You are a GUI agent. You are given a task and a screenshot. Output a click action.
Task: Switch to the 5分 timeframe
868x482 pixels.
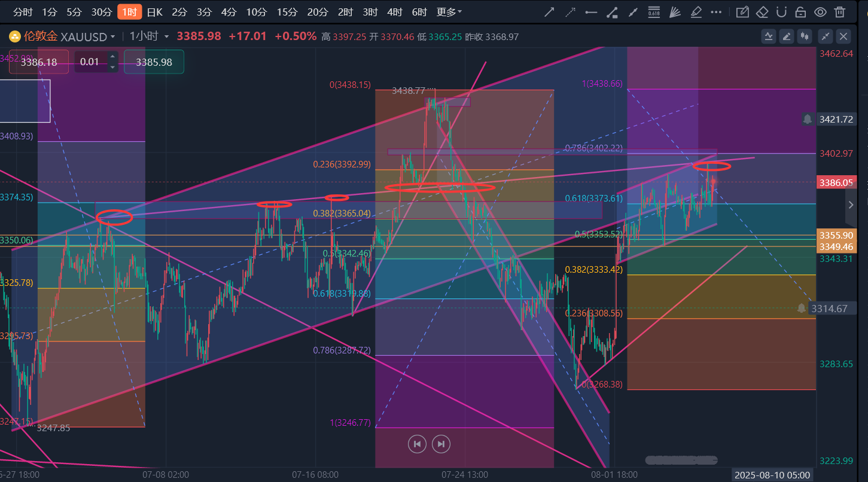click(x=74, y=12)
